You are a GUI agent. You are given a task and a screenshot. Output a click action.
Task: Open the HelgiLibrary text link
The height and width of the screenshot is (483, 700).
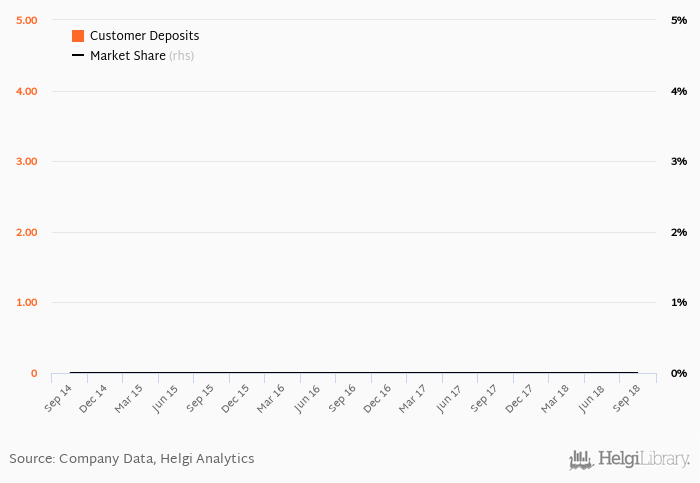click(644, 459)
